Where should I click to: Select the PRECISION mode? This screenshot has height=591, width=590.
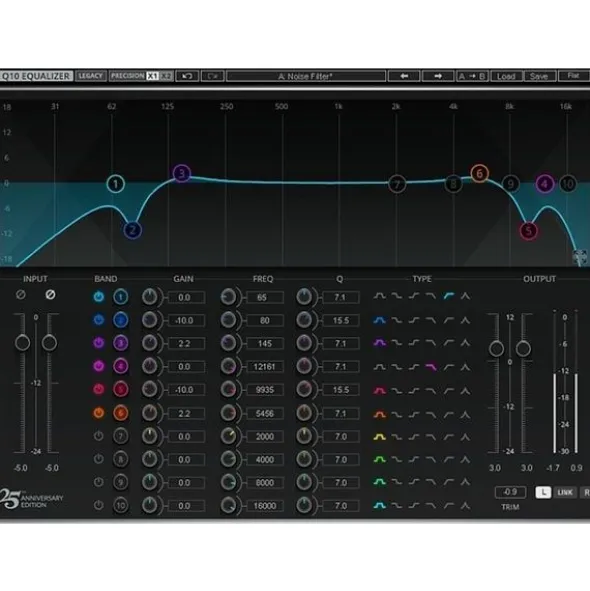point(127,76)
